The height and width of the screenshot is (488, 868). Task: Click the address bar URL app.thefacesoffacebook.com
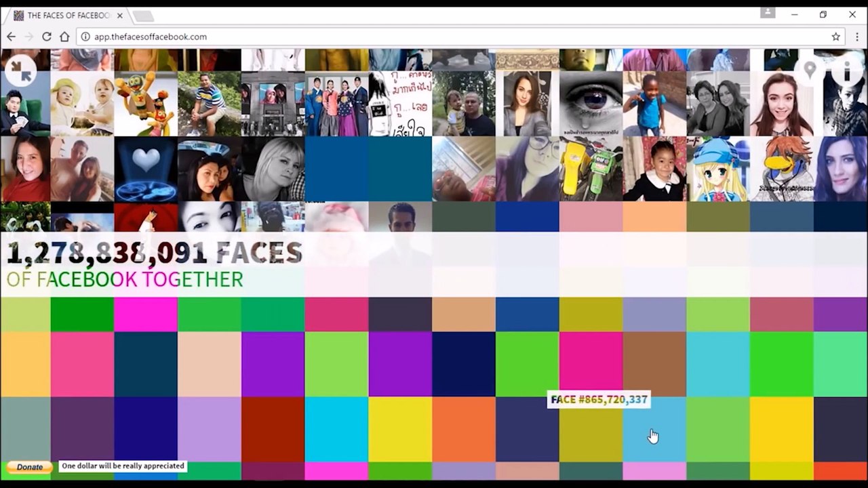[x=151, y=37]
